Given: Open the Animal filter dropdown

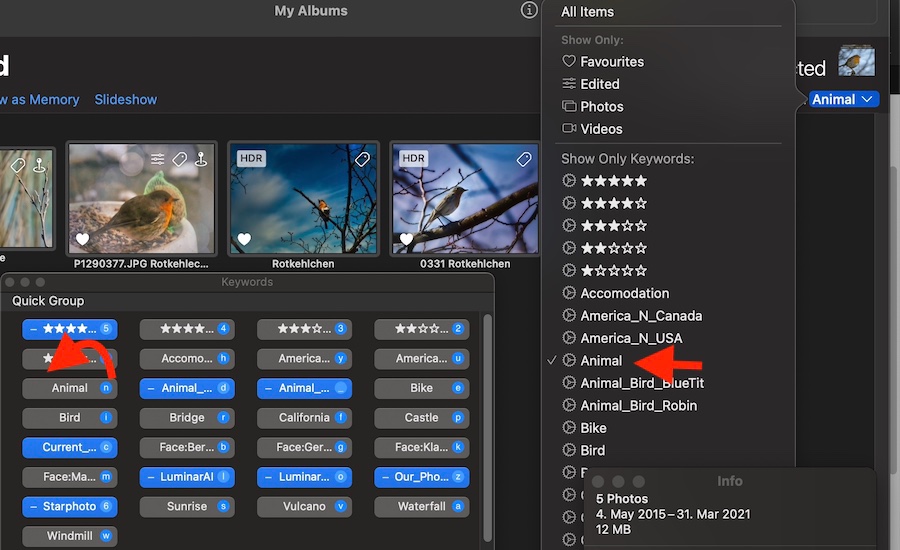Looking at the screenshot, I should pyautogui.click(x=843, y=99).
